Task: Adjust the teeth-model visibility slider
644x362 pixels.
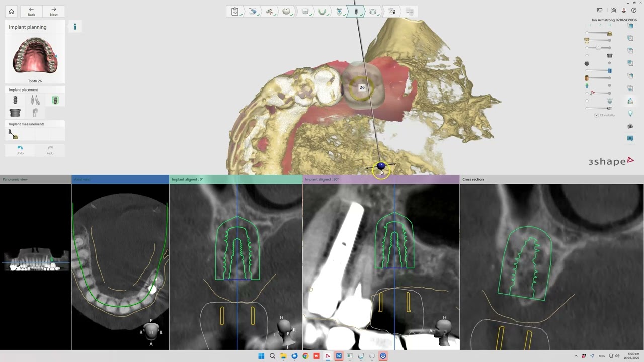Action: pos(598,40)
